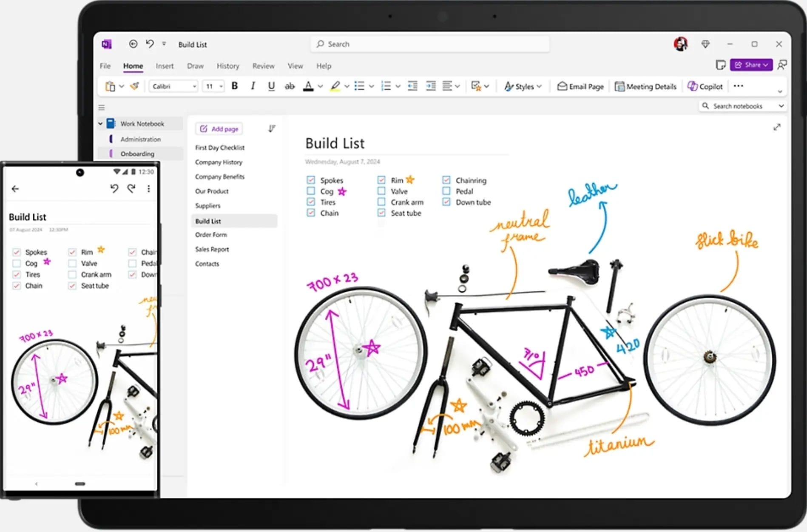This screenshot has width=807, height=532.
Task: Click the underline icon
Action: (x=271, y=86)
